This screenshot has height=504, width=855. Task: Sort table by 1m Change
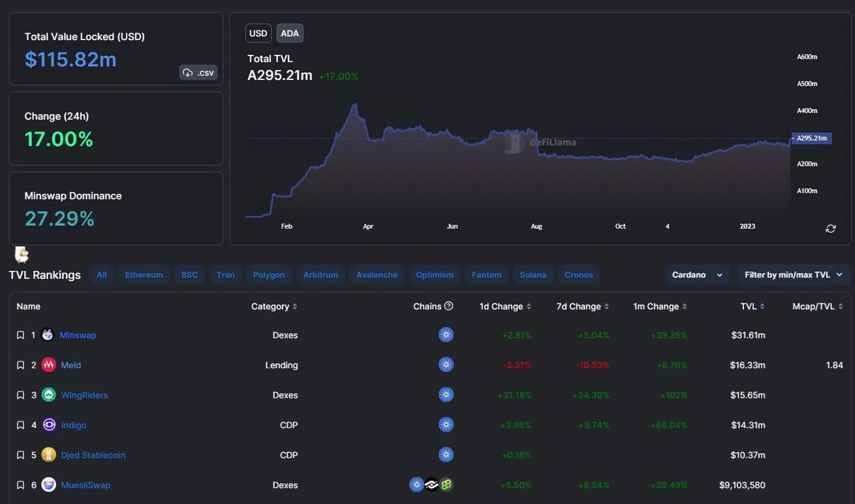coord(660,306)
